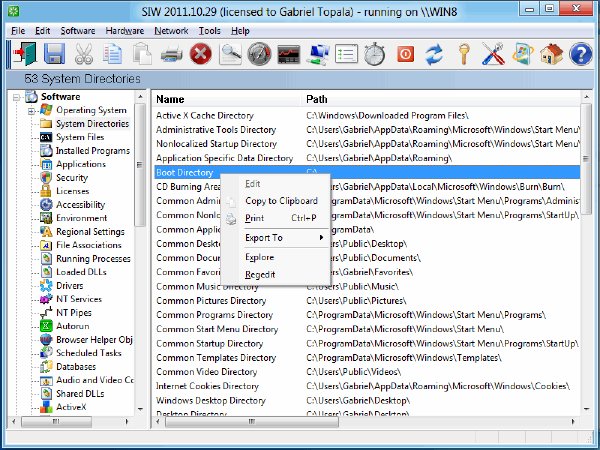Viewport: 600px width, 450px height.
Task: Click the Windows Explorer style icon
Action: pos(523,54)
